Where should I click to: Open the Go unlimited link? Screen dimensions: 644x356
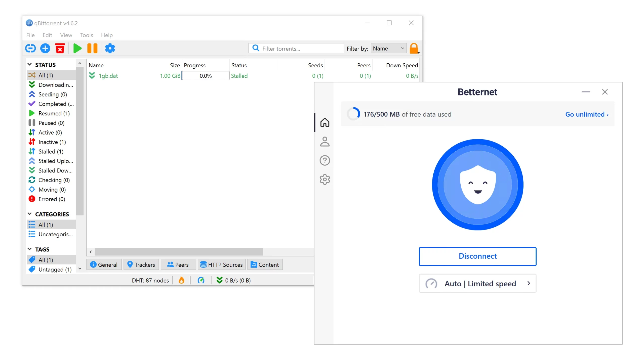coord(587,114)
